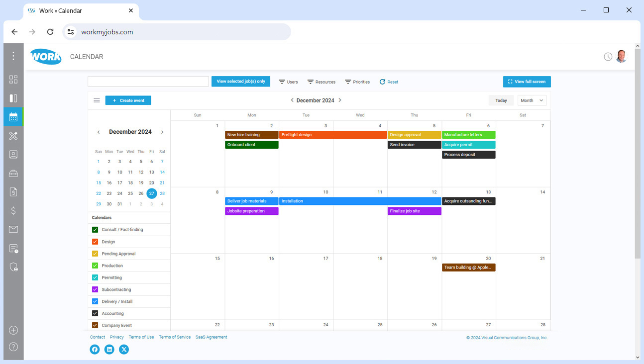Click the browser address bar URL

point(107,32)
